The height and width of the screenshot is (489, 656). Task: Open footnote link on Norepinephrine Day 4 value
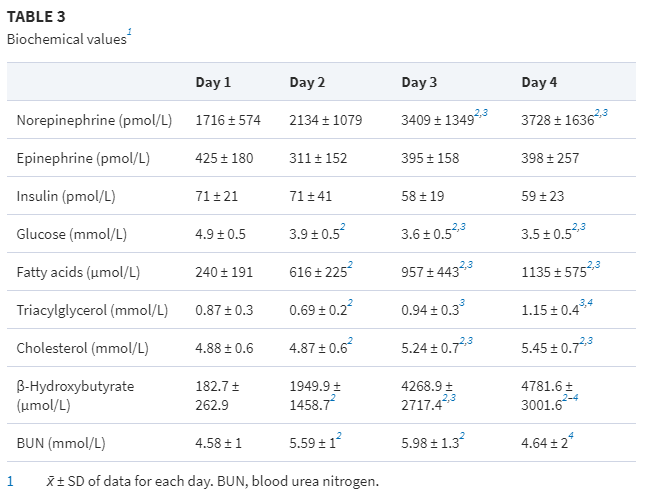point(600,114)
